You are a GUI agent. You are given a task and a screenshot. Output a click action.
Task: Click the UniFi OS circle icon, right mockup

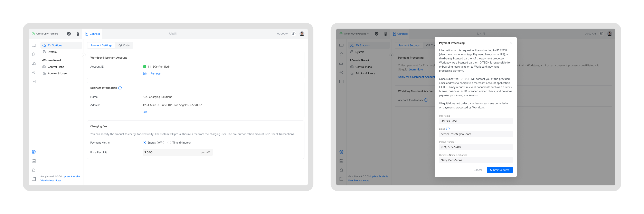tap(377, 34)
